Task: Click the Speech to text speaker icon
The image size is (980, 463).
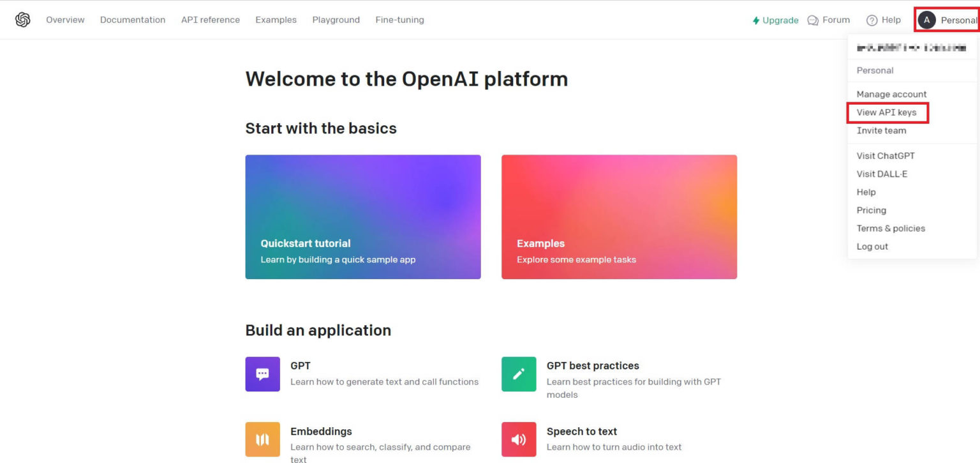Action: pos(518,439)
